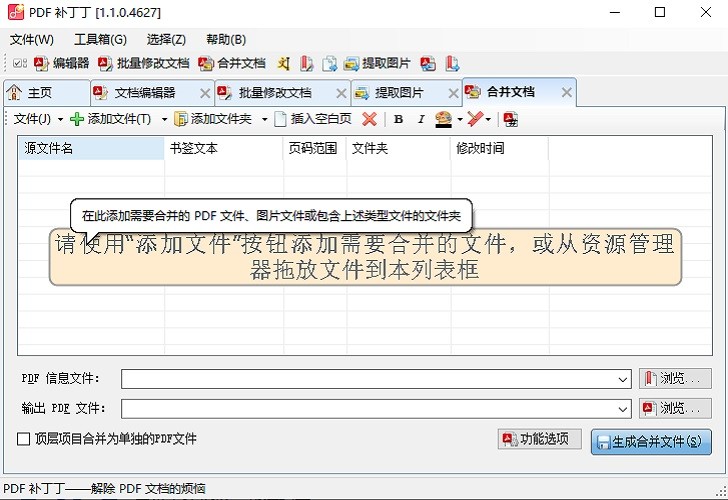Close the 合并文档 tab
The height and width of the screenshot is (500, 728).
(566, 92)
